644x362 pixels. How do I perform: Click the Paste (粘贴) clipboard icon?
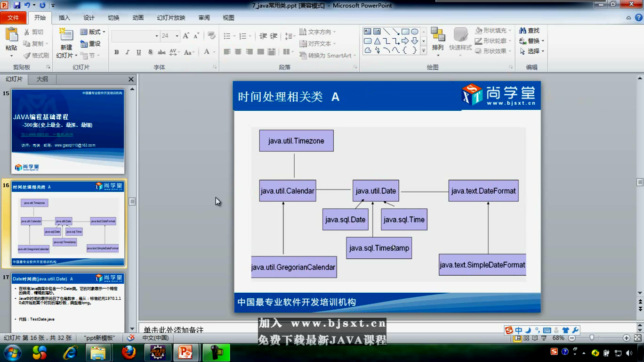click(x=11, y=35)
